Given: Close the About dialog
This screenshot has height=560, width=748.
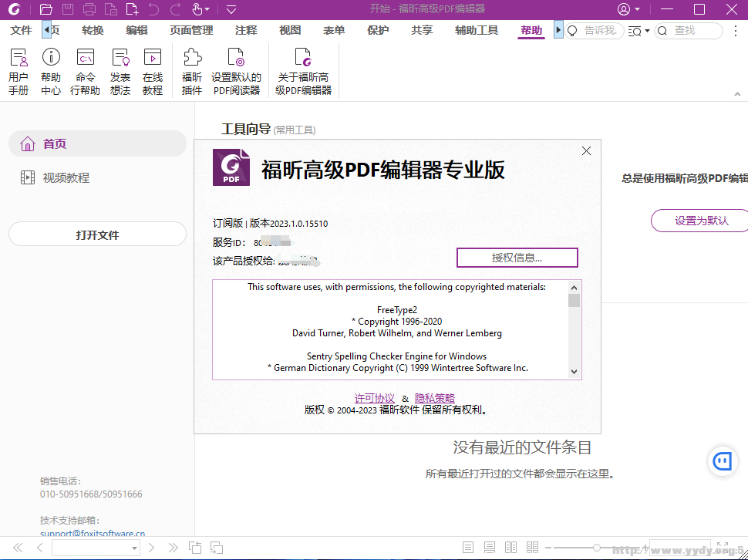Looking at the screenshot, I should 586,151.
